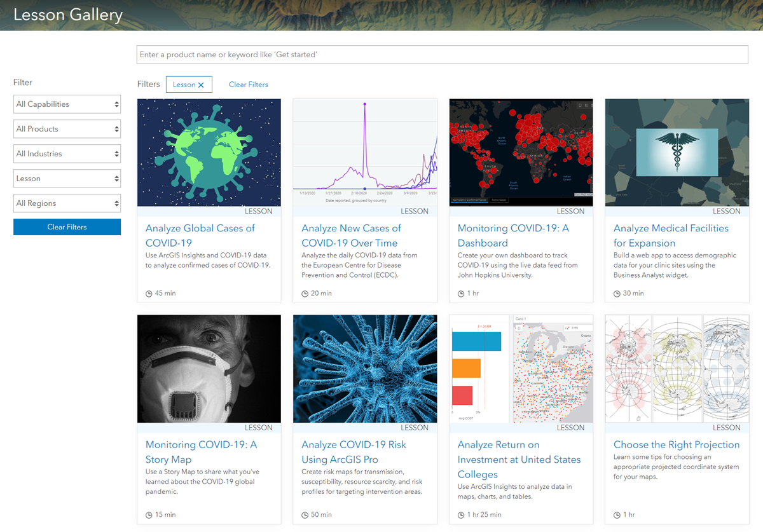Select the masked man black-and-white thumbnail

(209, 369)
